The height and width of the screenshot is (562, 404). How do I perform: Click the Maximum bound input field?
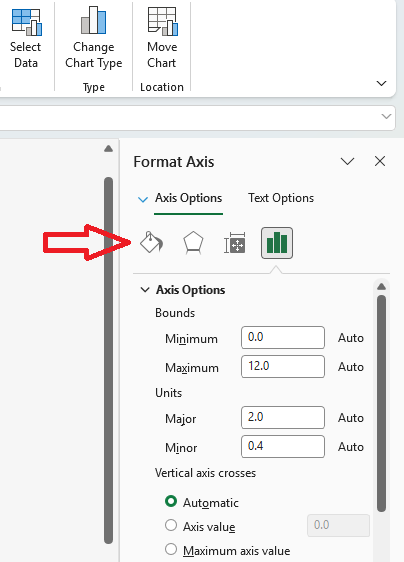tap(283, 366)
